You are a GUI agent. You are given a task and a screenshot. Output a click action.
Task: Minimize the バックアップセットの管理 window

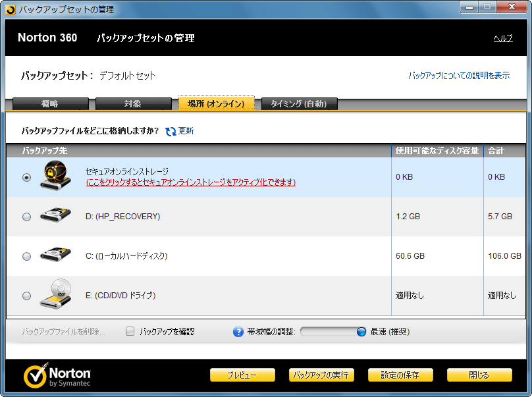coord(469,7)
